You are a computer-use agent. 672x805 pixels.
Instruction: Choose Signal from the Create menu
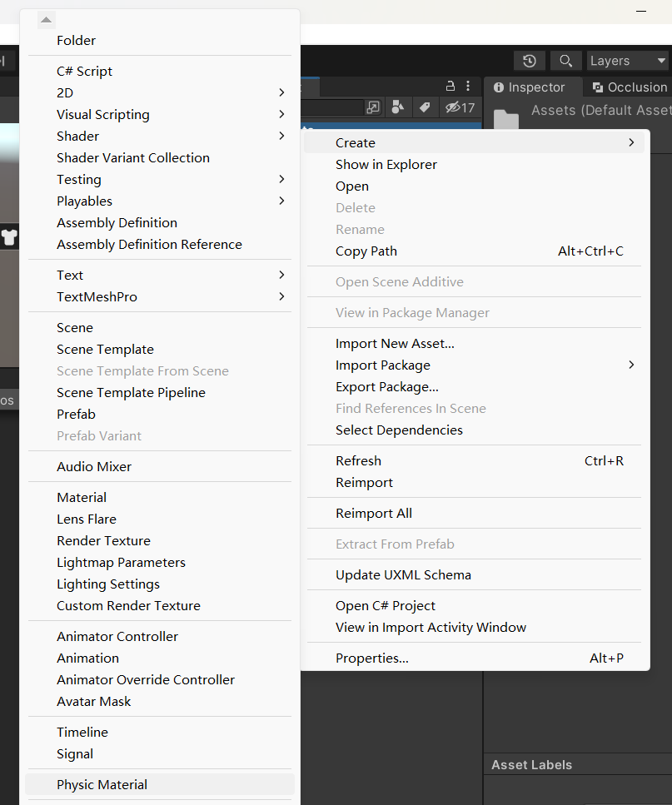tap(160, 753)
